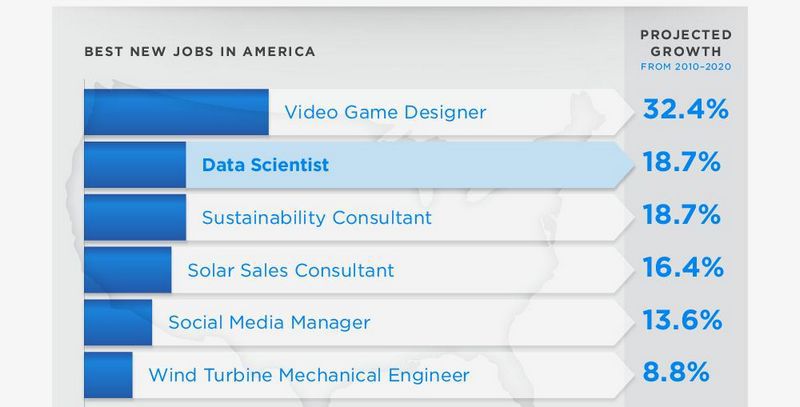Select the blue bar in Data Scientist row
Screen dimensions: 800x407
click(x=134, y=165)
